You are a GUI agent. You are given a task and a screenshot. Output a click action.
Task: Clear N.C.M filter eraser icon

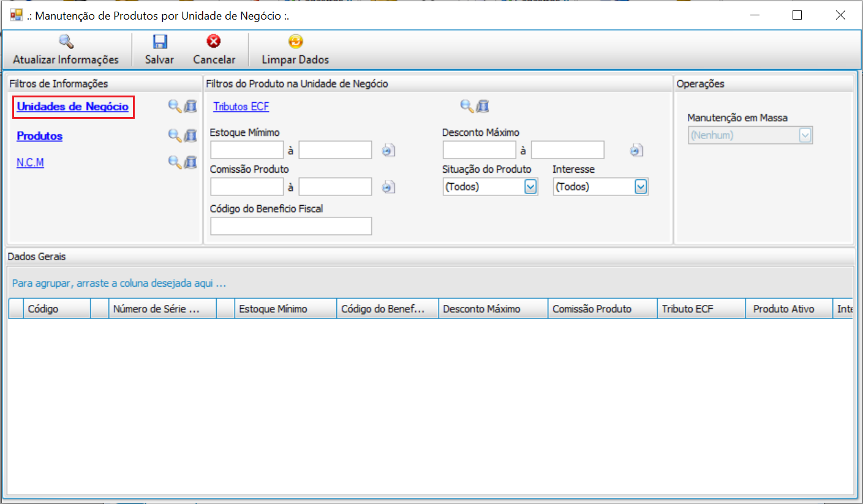click(190, 162)
